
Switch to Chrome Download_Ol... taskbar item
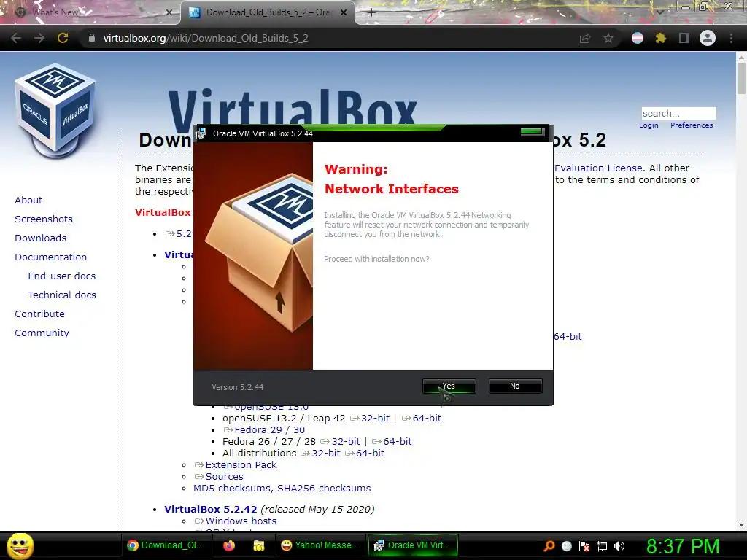click(x=166, y=545)
